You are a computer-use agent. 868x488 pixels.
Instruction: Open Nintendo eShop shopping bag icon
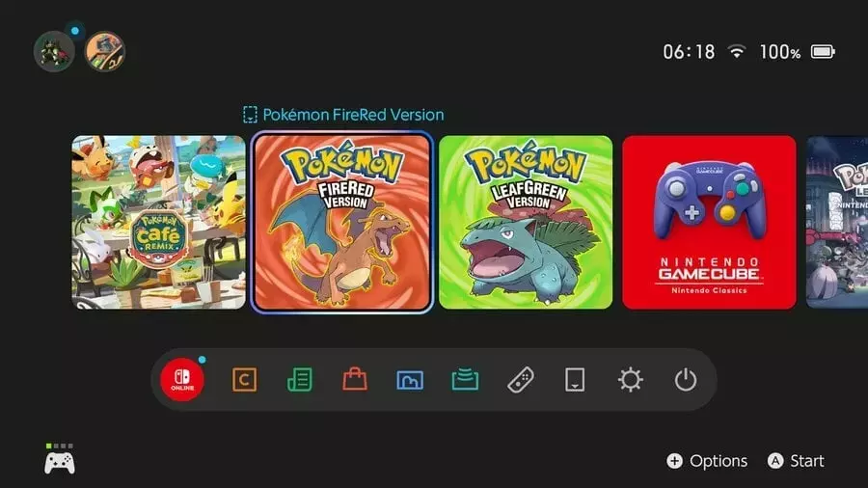[354, 380]
